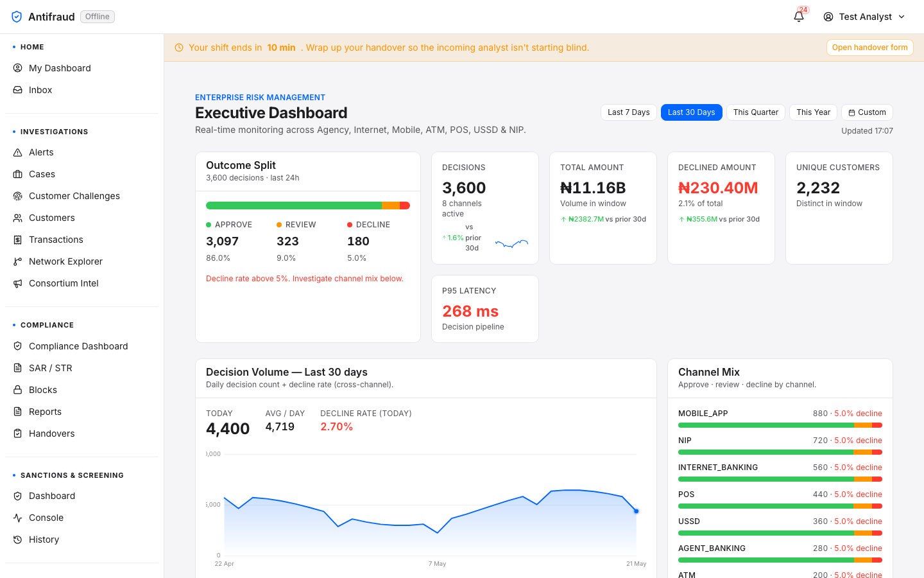Click the 'USSD' channel label
Viewport: 924px width, 578px height.
pyautogui.click(x=689, y=521)
